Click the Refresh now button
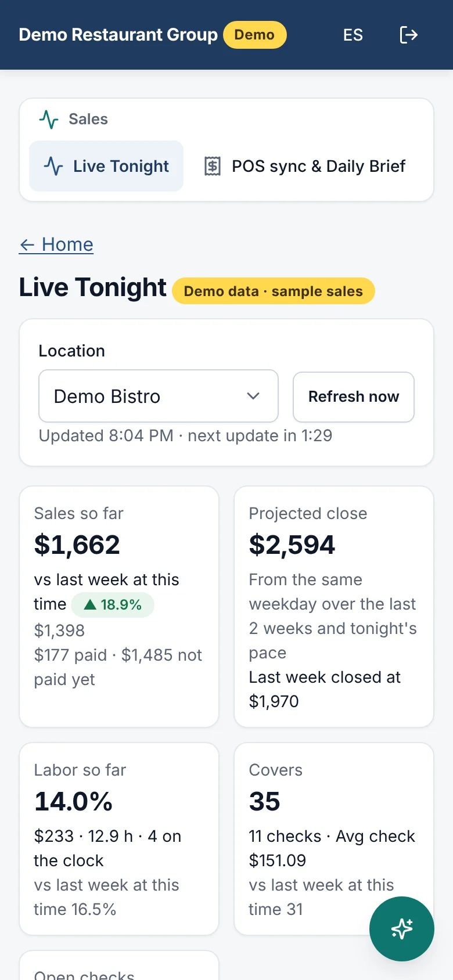The image size is (453, 980). tap(354, 397)
